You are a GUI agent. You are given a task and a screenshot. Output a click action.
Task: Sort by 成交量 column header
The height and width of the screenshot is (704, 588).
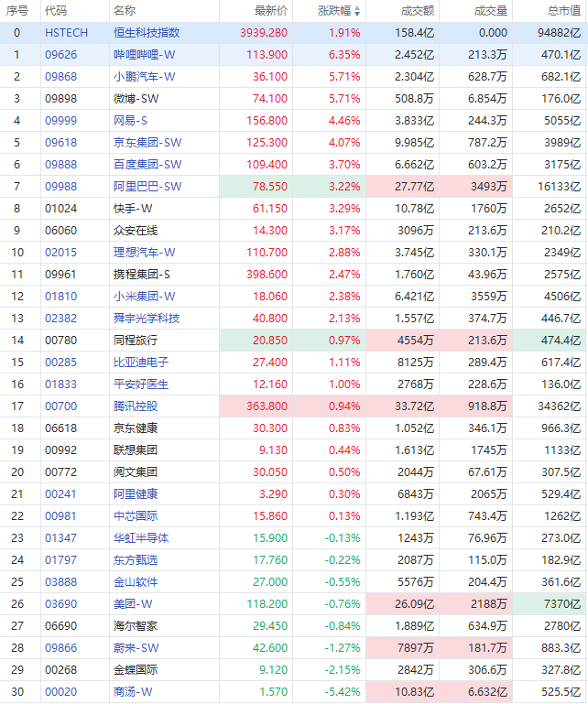tap(491, 11)
